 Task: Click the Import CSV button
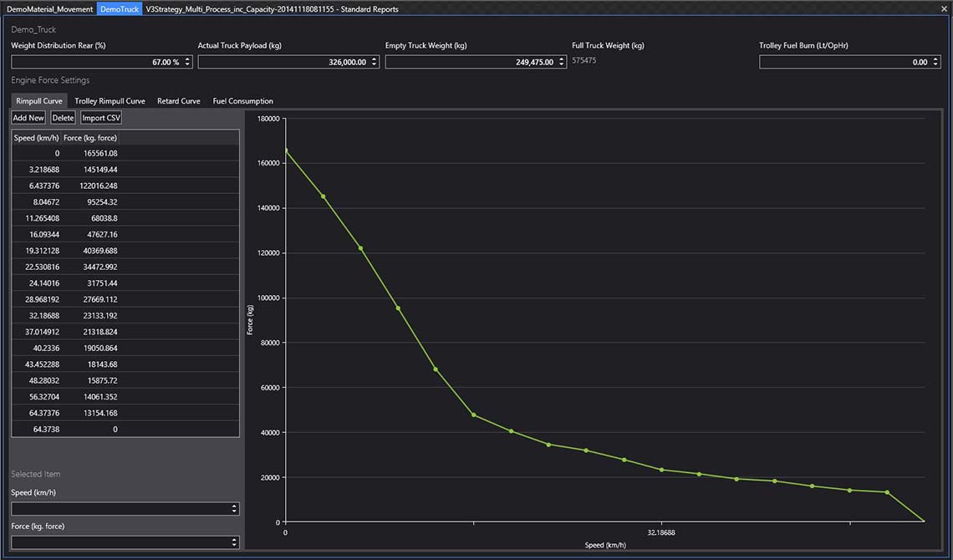[x=101, y=118]
